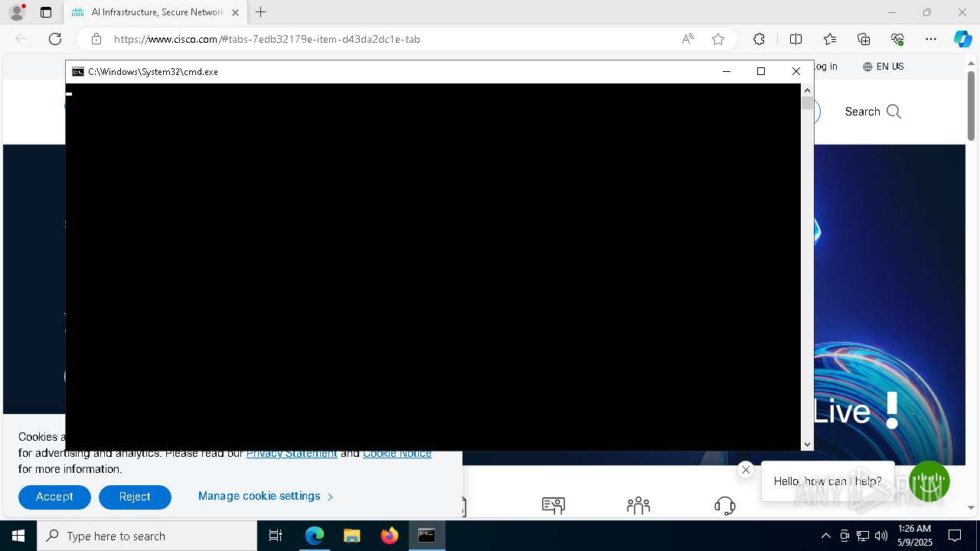
Task: Open the Extensions puzzle icon
Action: tap(759, 39)
